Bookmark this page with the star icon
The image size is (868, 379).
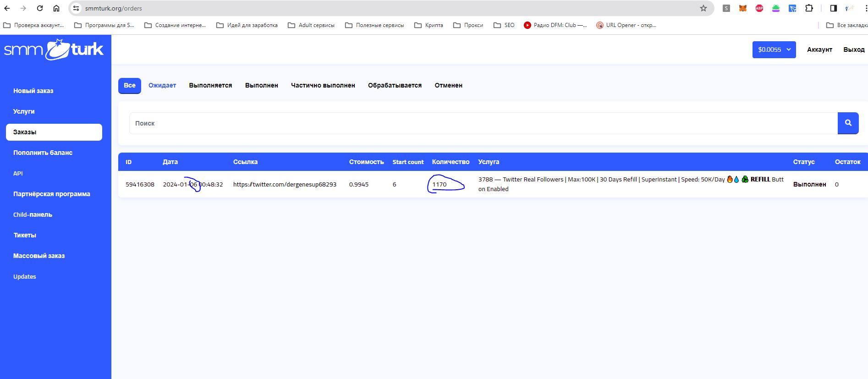703,8
